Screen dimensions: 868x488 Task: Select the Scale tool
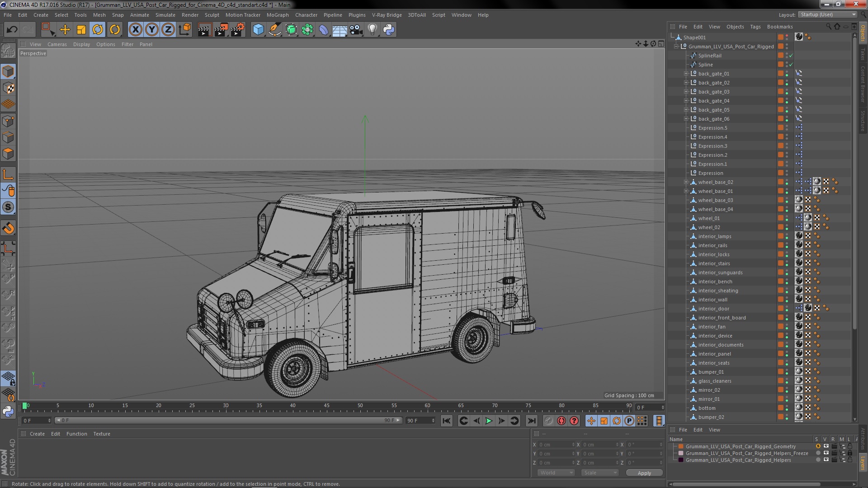tap(81, 30)
